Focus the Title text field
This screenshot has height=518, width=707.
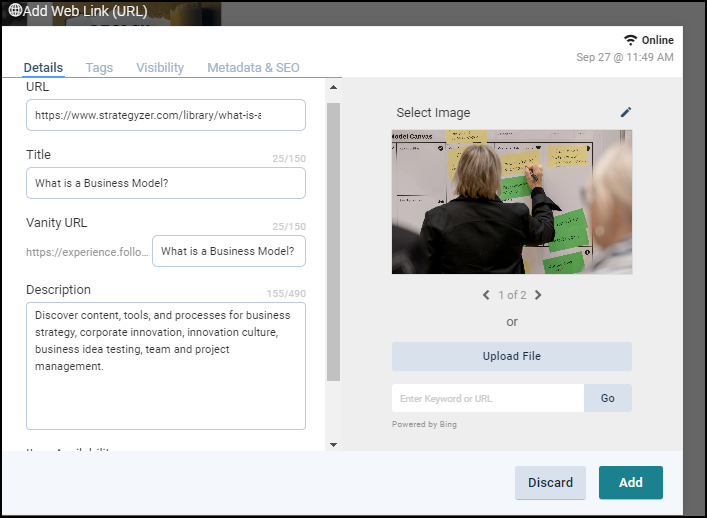coord(165,183)
